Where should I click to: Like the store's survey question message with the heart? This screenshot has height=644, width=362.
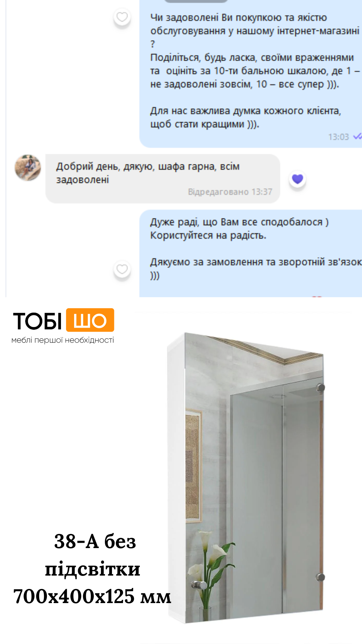[x=122, y=17]
